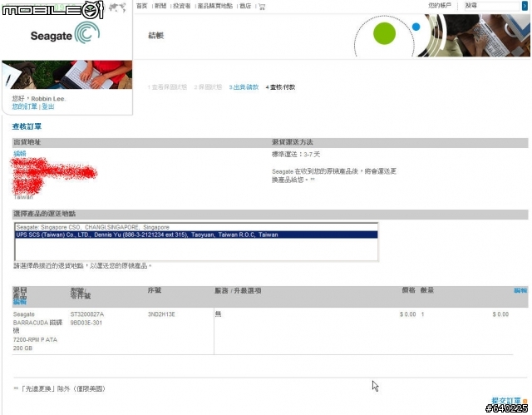Select step 4 查核/付款
532x415 pixels.
click(x=280, y=87)
